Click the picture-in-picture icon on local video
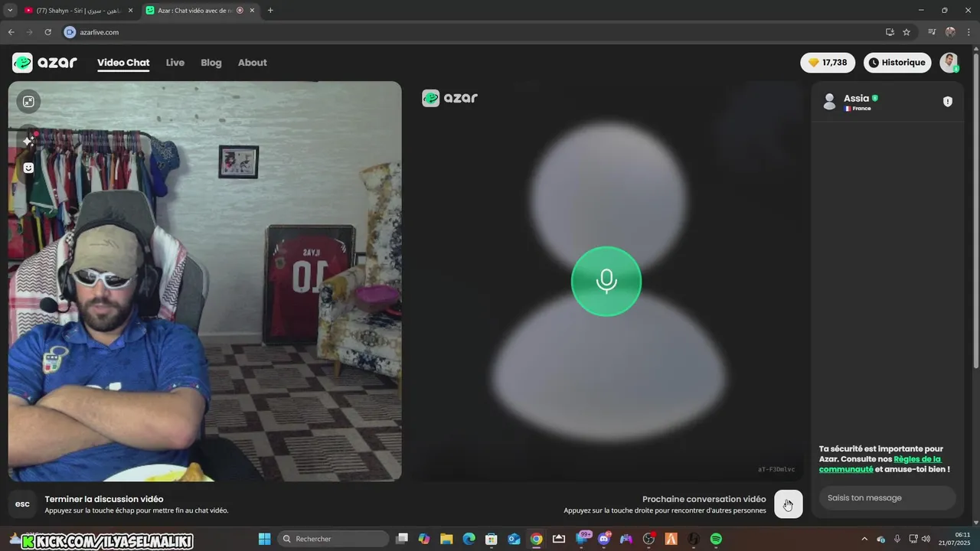Image resolution: width=980 pixels, height=551 pixels. [x=28, y=101]
